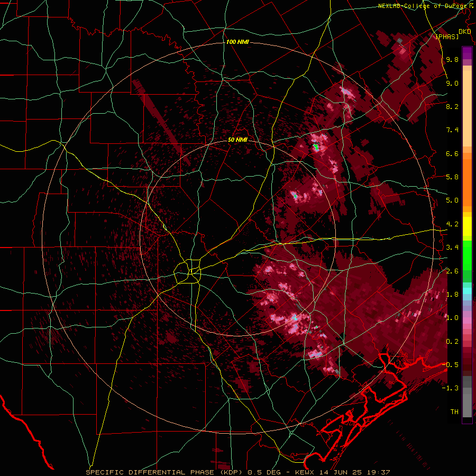Click the 0.2 value on the scale
The width and height of the screenshot is (476, 476).
(x=452, y=342)
